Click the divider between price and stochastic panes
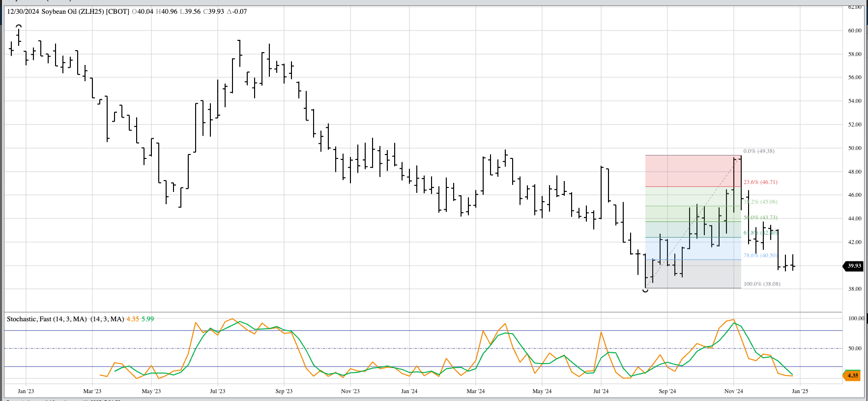The width and height of the screenshot is (868, 401). click(423, 312)
